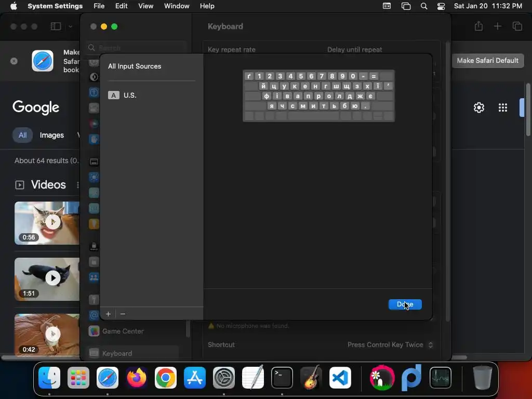Open System Settings from the Dock
The height and width of the screenshot is (399, 532).
coord(224,378)
